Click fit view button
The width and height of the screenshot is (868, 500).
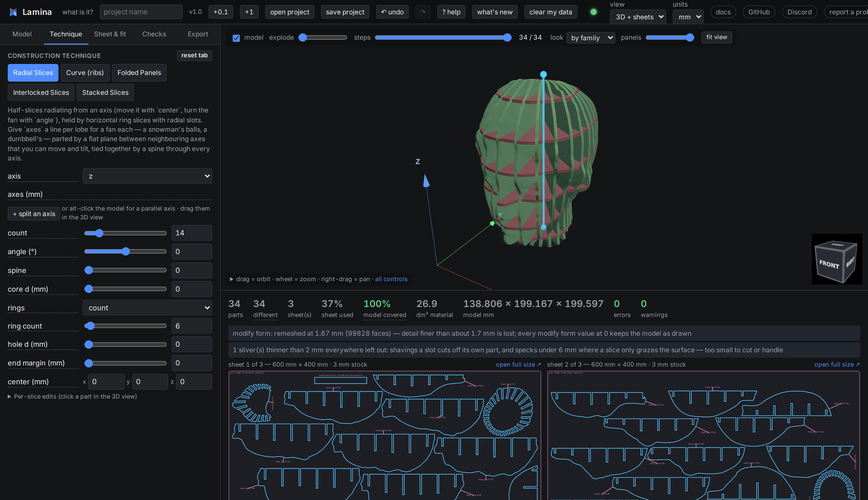tap(716, 37)
